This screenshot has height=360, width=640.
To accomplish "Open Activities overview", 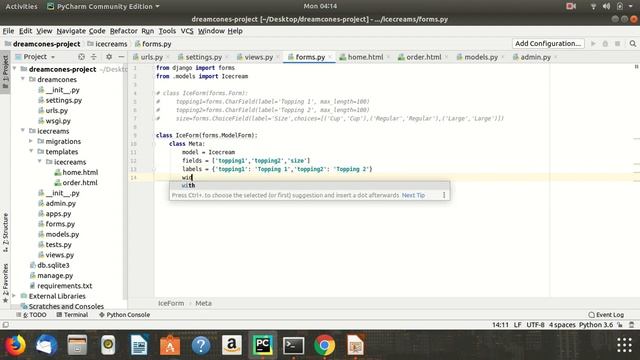I will 21,6.
